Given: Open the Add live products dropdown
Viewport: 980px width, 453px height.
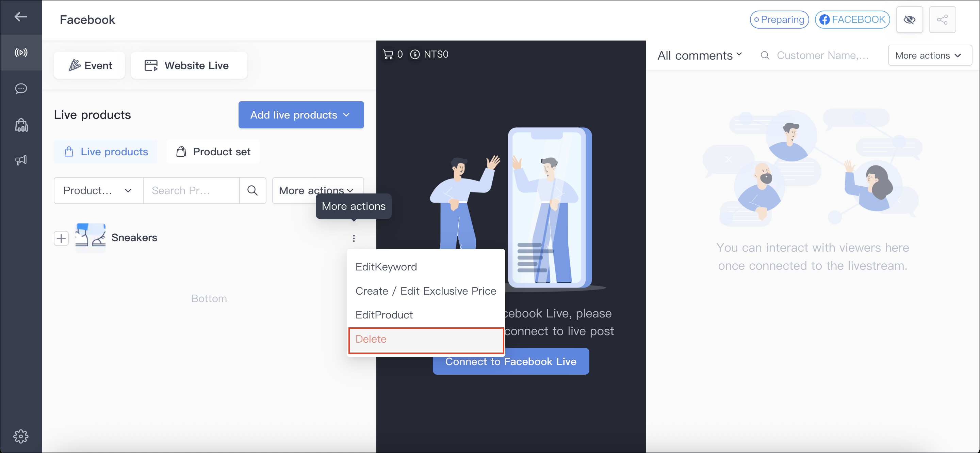Looking at the screenshot, I should tap(301, 115).
